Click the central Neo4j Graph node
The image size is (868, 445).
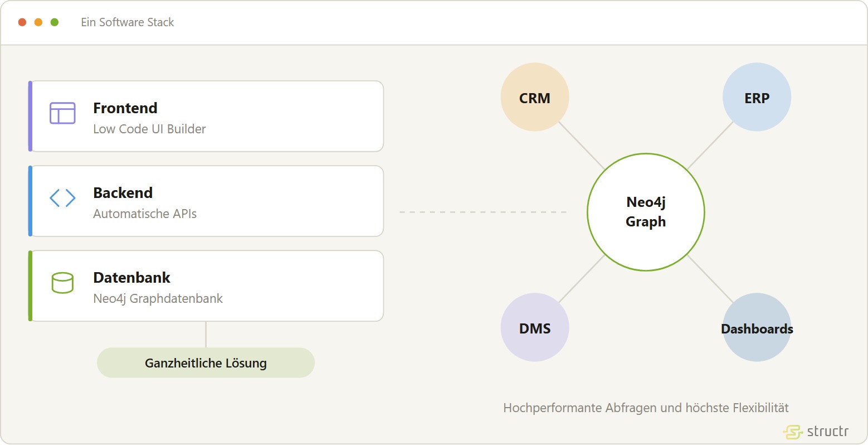pyautogui.click(x=646, y=212)
